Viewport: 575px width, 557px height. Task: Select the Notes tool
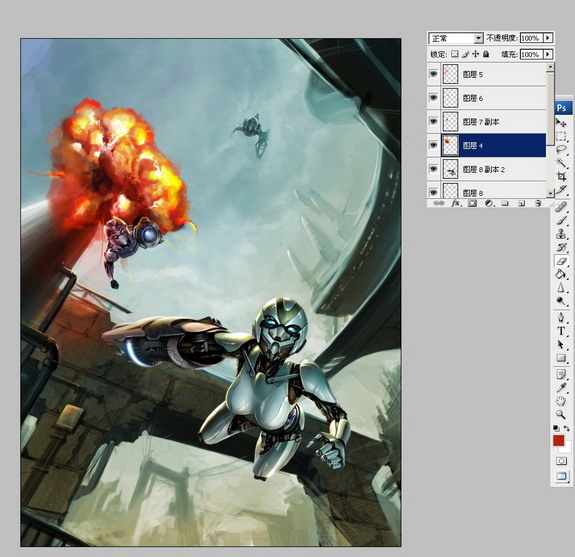[x=561, y=374]
